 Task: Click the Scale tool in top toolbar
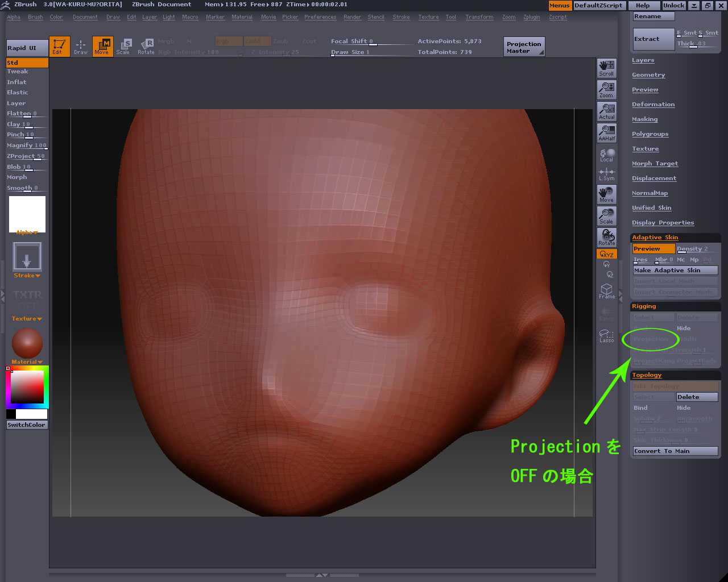click(123, 46)
